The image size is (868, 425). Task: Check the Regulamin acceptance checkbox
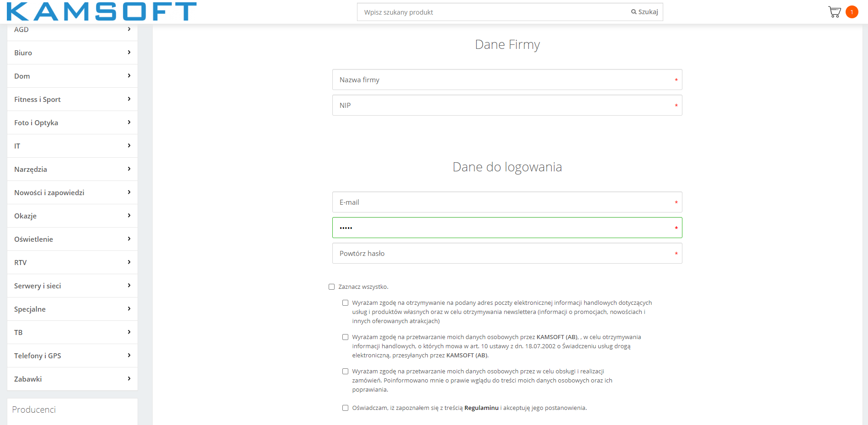pyautogui.click(x=345, y=408)
